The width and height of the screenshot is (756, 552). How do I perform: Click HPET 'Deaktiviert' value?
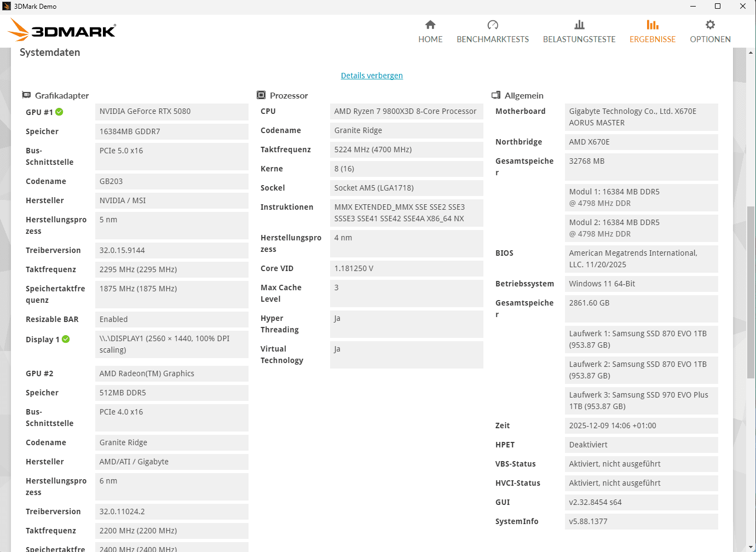click(x=642, y=445)
